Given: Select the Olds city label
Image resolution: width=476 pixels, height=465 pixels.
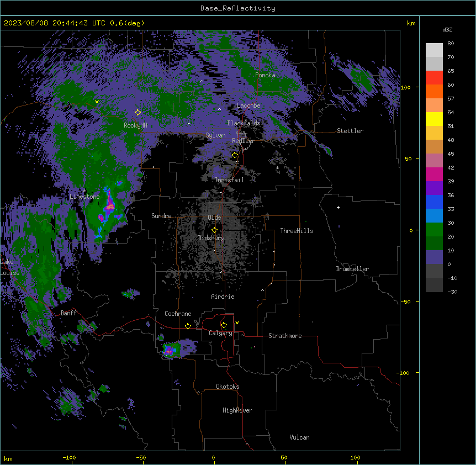Looking at the screenshot, I should click(x=214, y=218).
